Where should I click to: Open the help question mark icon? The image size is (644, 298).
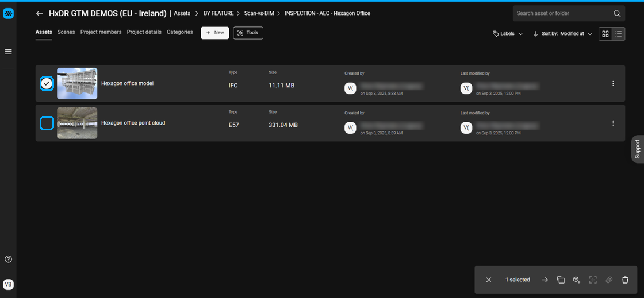(8, 259)
